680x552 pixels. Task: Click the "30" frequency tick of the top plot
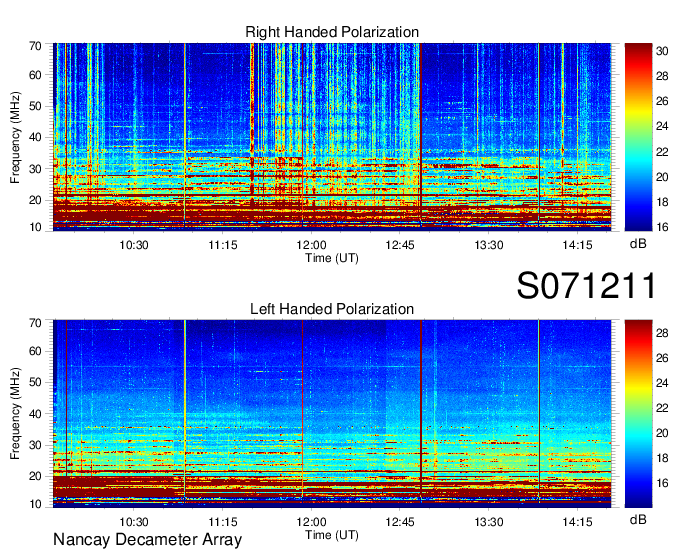(x=35, y=169)
